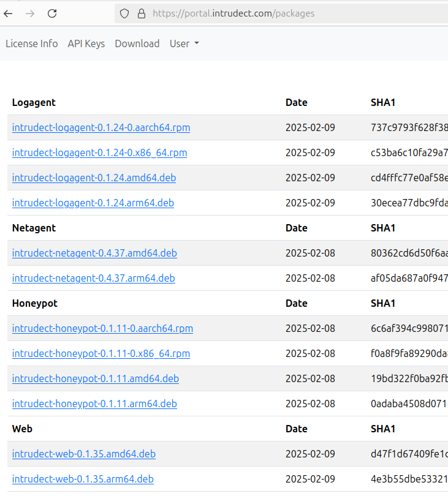Screen dimensions: 448x496
Task: Click date of logagent arm64.deb row
Action: pos(310,203)
